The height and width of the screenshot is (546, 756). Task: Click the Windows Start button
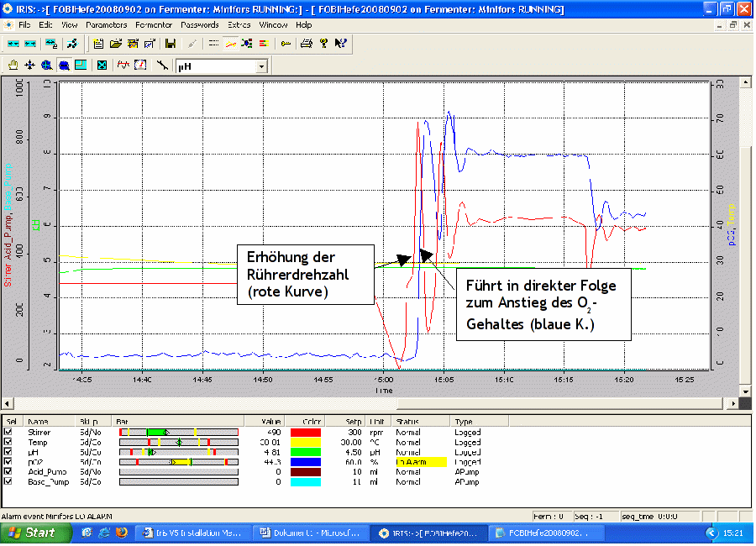34,533
